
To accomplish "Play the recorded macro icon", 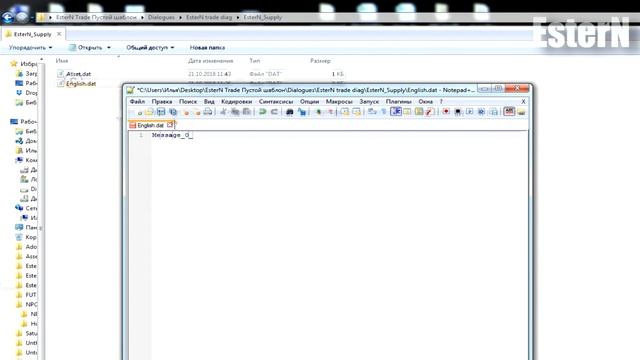I will [x=469, y=111].
